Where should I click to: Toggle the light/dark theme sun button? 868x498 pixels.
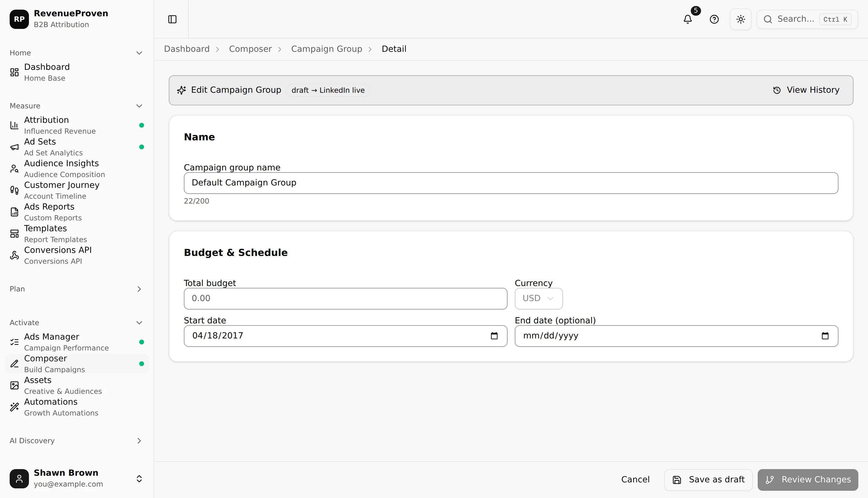click(x=741, y=19)
